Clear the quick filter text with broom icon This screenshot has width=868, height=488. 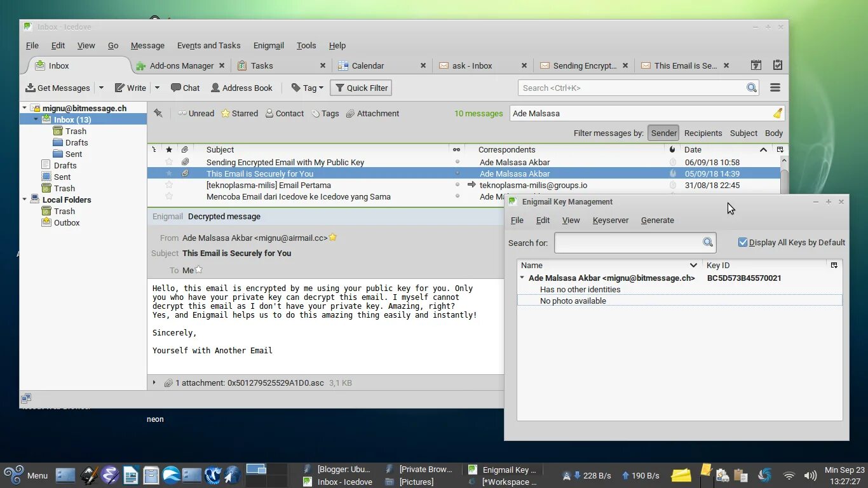point(778,113)
